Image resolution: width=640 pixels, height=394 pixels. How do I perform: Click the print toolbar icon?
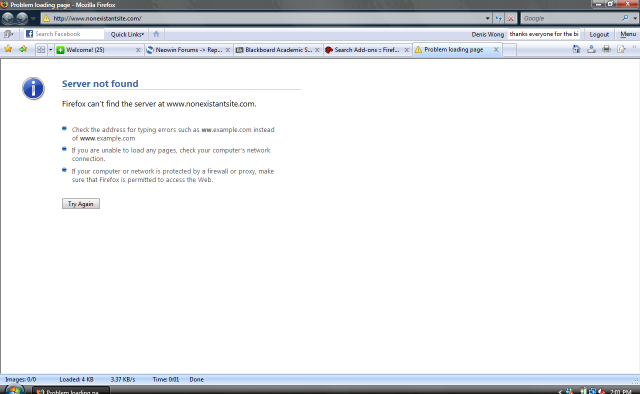point(607,49)
